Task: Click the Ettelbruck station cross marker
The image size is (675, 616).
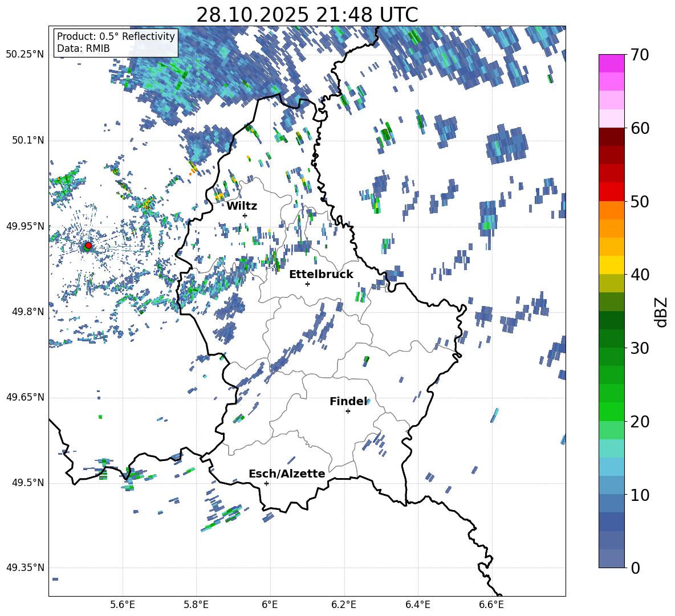Action: coord(307,284)
